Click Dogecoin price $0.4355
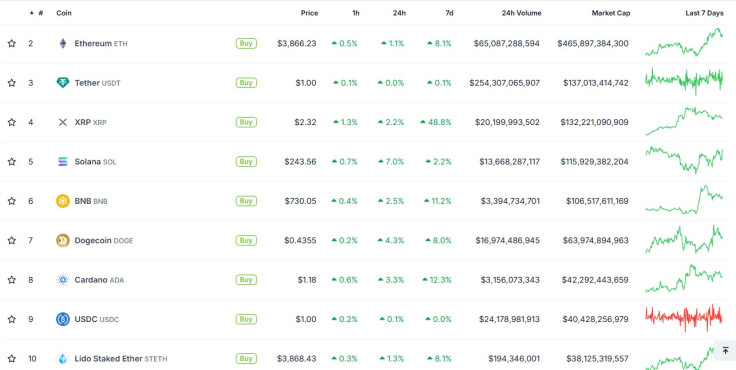Screen dimensions: 736x370 (300, 240)
